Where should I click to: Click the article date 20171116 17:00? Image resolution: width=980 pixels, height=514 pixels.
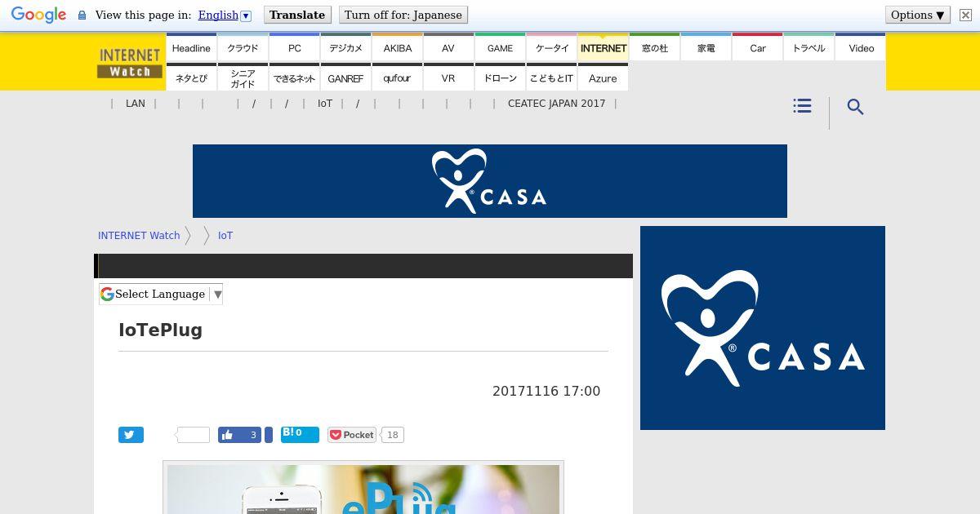click(x=546, y=391)
